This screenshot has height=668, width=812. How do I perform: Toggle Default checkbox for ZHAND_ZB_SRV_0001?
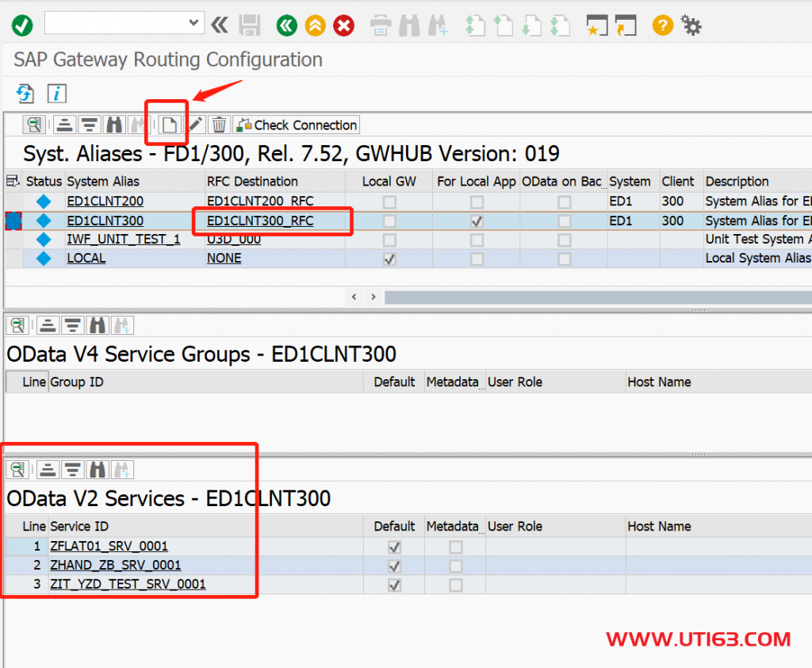click(394, 566)
